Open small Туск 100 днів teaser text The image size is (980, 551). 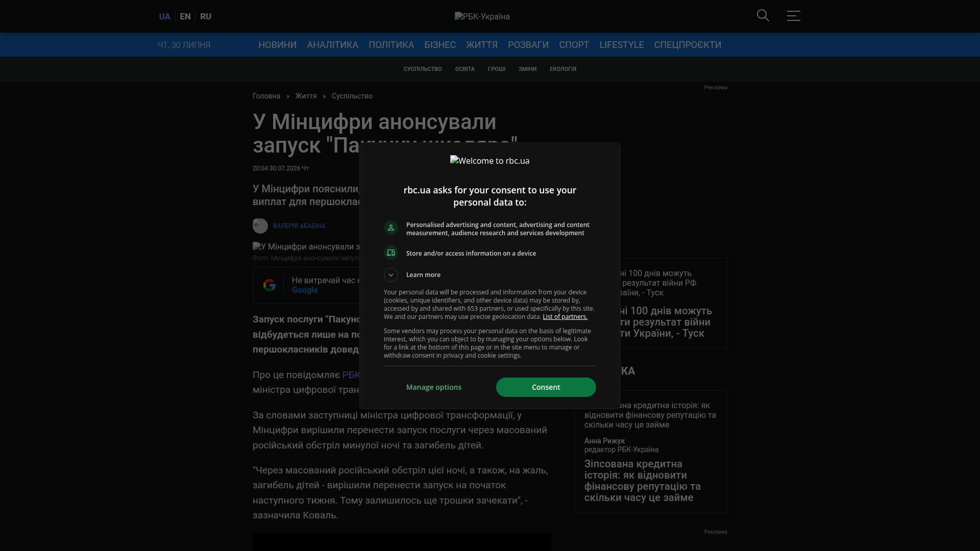[658, 283]
